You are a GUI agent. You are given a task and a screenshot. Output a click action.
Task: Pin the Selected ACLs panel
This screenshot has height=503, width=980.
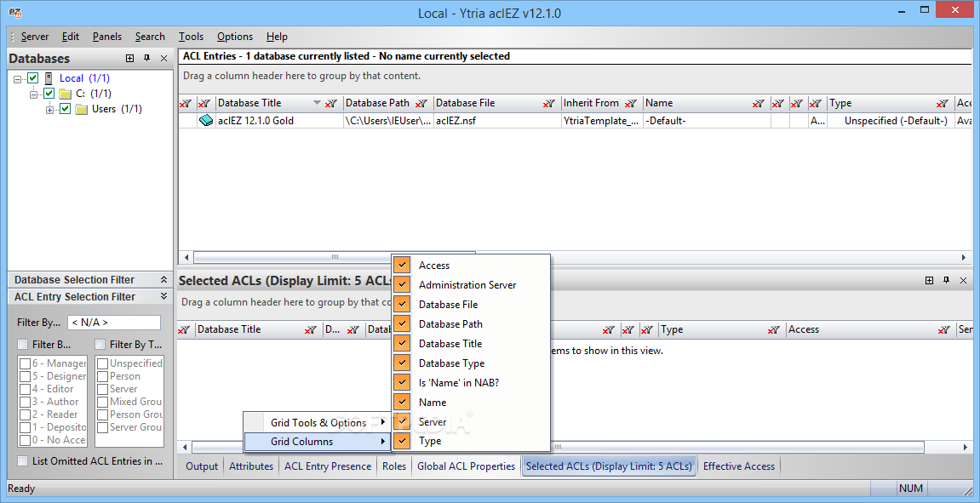[946, 281]
